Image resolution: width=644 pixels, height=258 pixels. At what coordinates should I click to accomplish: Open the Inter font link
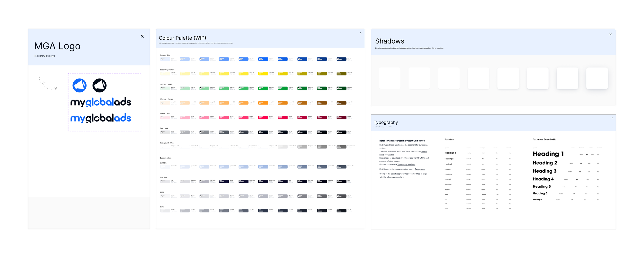click(400, 145)
